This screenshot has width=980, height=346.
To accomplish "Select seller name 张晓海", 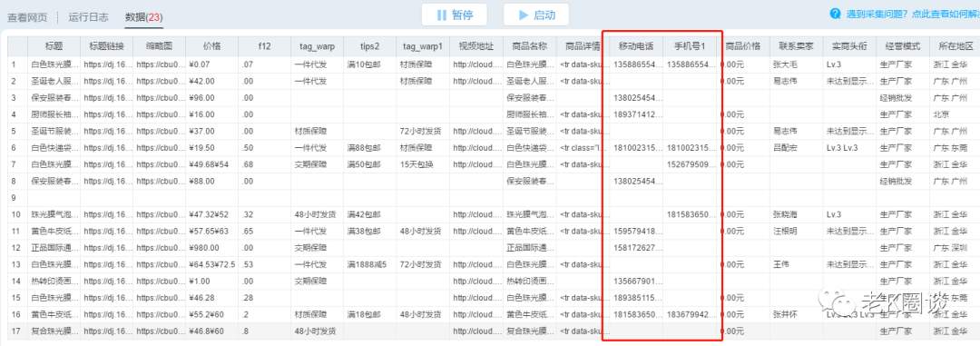I will pos(796,214).
